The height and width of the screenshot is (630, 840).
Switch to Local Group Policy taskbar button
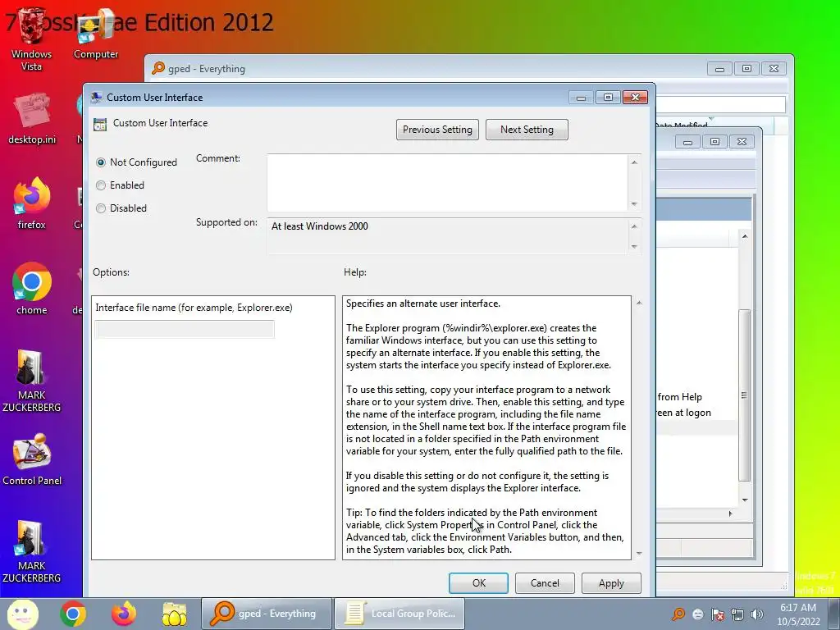399,614
